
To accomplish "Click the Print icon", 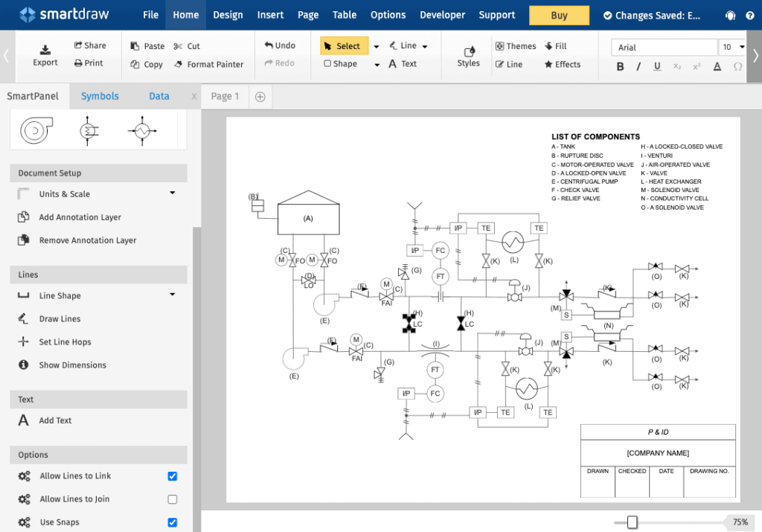I will (79, 63).
